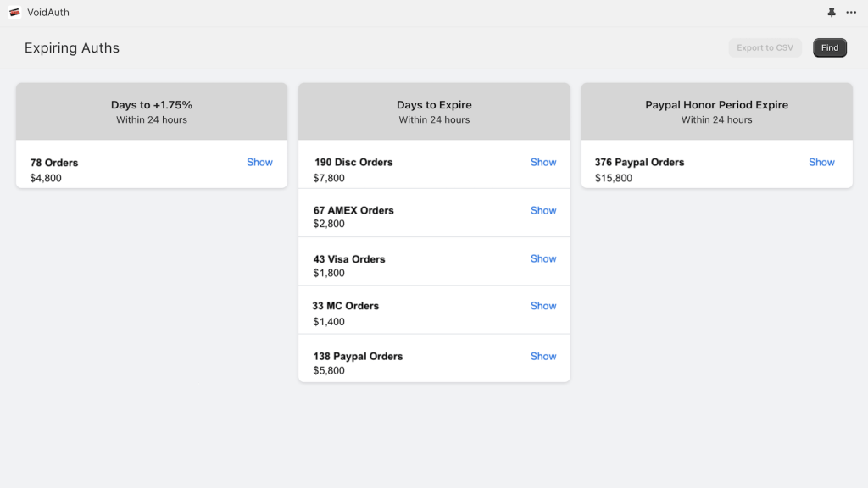868x488 pixels.
Task: Click the Export to CSV button
Action: pyautogui.click(x=765, y=48)
